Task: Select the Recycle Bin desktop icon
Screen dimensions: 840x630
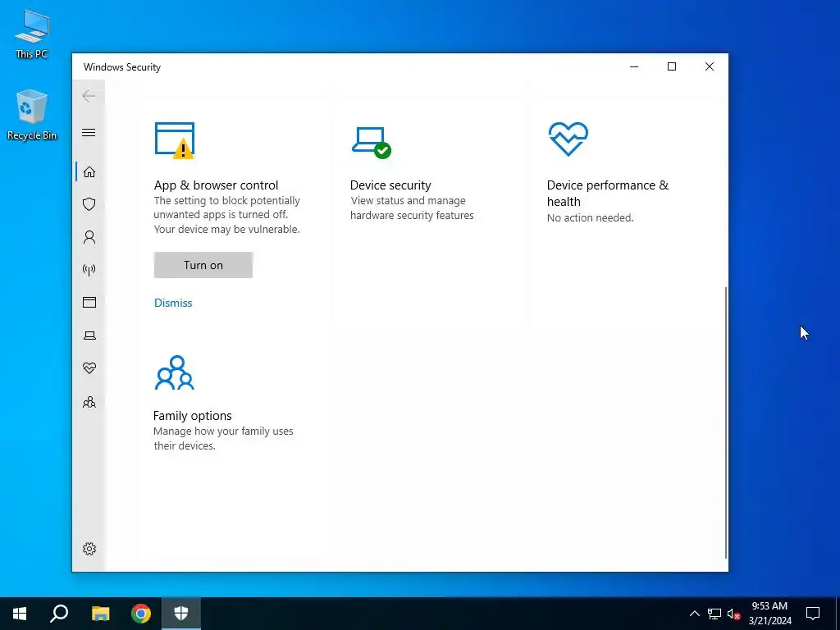Action: point(32,115)
